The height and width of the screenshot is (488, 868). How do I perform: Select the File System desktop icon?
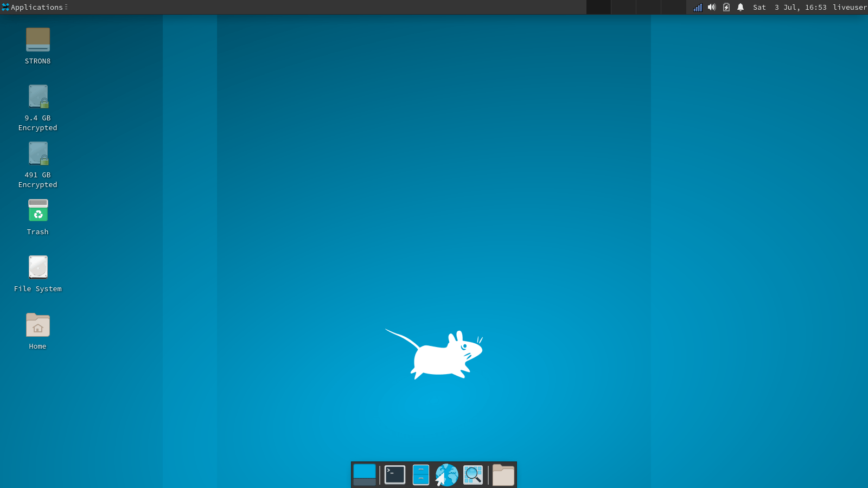tap(38, 267)
